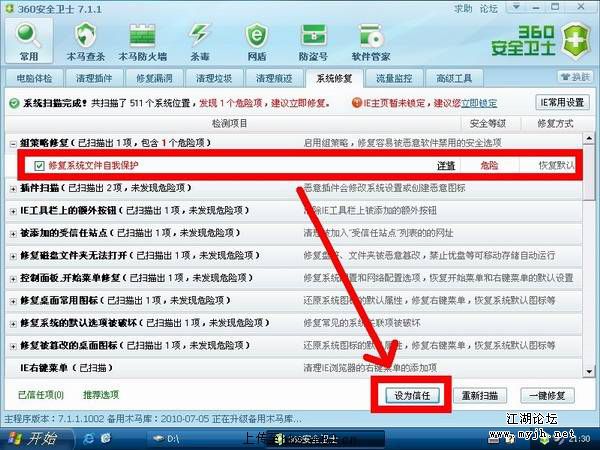The image size is (600, 450).
Task: Click the IE常用设置 button
Action: click(562, 103)
